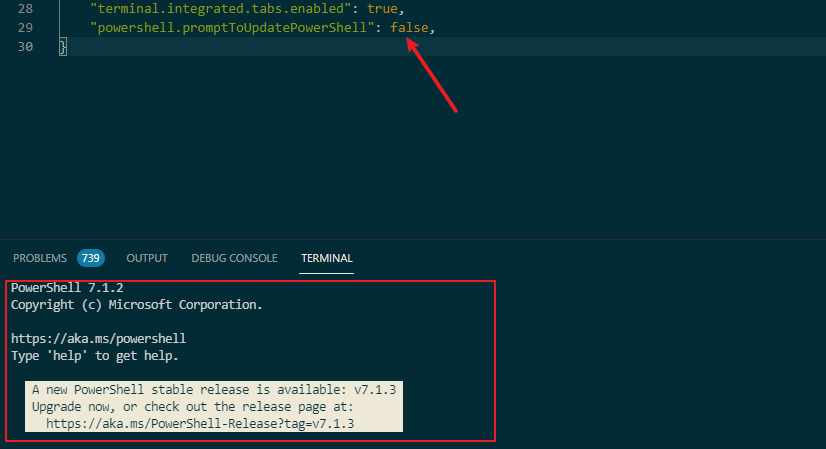This screenshot has height=449, width=826.
Task: Click line number 29 in the gutter
Action: pyautogui.click(x=25, y=27)
